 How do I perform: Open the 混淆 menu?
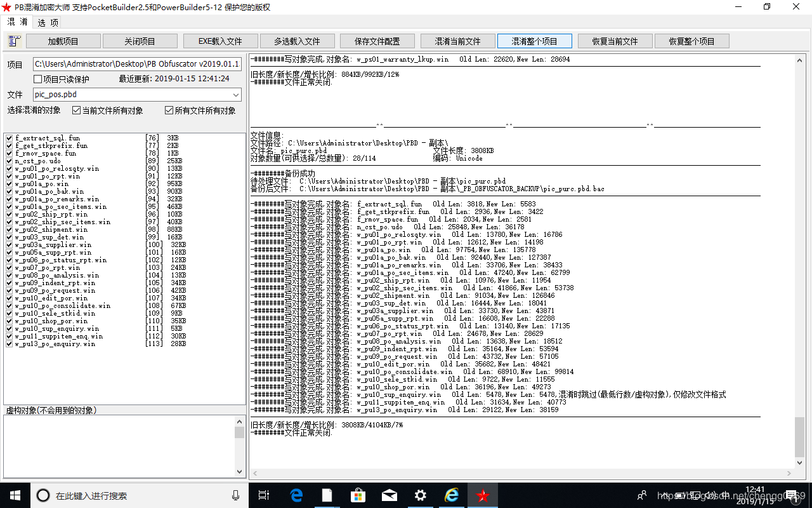click(17, 22)
